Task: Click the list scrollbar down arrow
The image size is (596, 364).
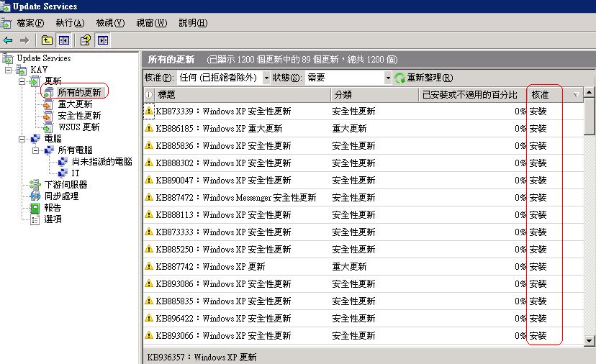Action: pos(589,340)
